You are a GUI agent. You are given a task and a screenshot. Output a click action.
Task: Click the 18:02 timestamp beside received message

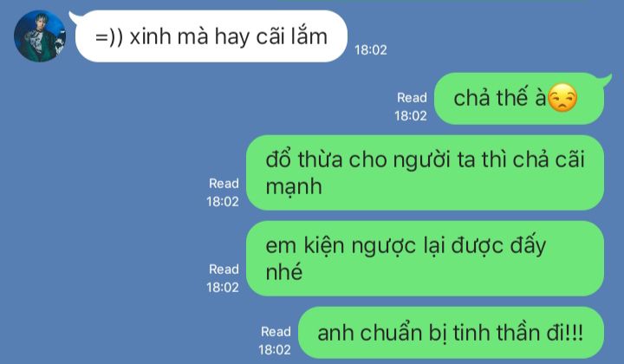[x=371, y=50]
